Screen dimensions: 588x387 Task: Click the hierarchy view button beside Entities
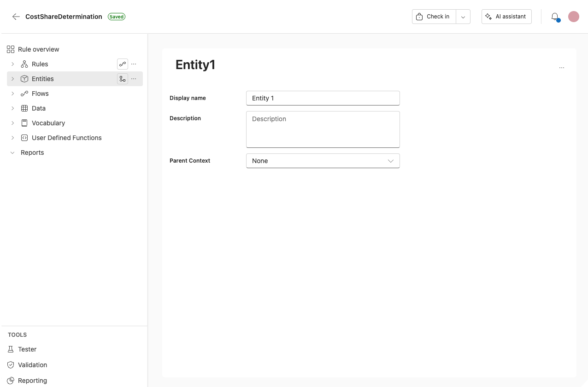pos(122,79)
